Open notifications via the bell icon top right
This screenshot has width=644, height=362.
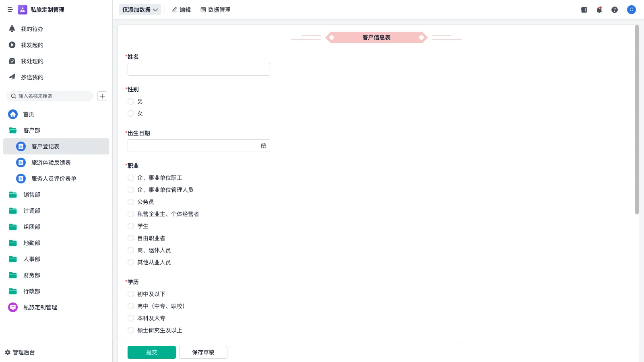(599, 10)
